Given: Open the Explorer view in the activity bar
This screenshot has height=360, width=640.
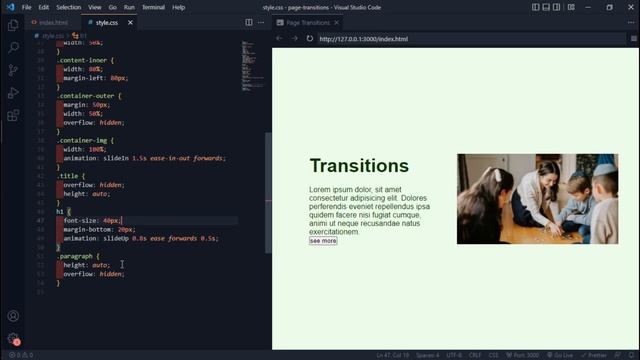Looking at the screenshot, I should [x=13, y=25].
